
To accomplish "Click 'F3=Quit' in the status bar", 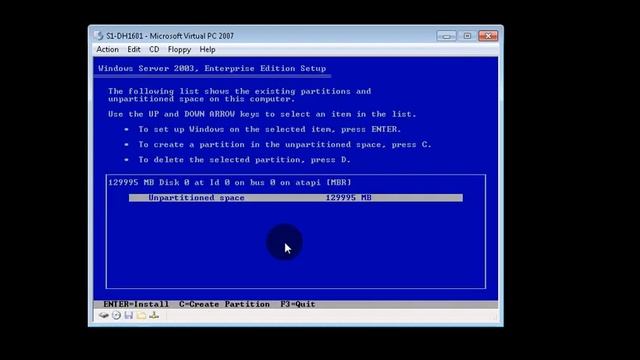I will [298, 304].
